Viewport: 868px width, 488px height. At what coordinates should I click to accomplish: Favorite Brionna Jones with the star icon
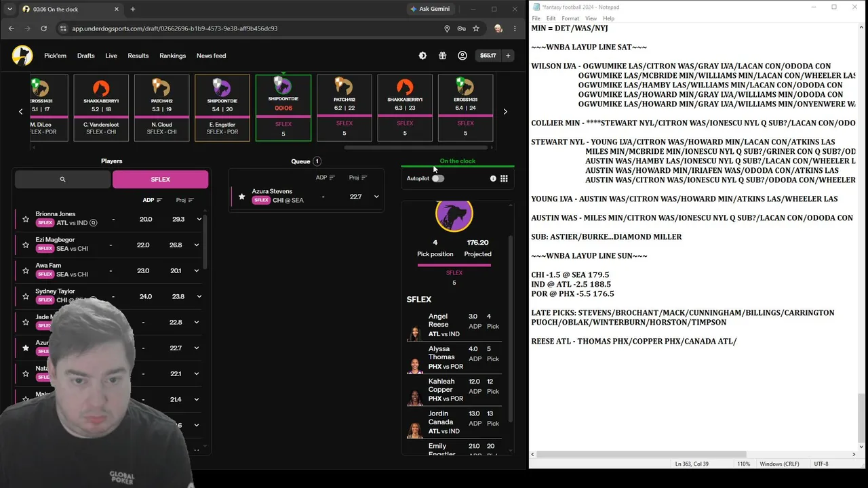click(26, 219)
